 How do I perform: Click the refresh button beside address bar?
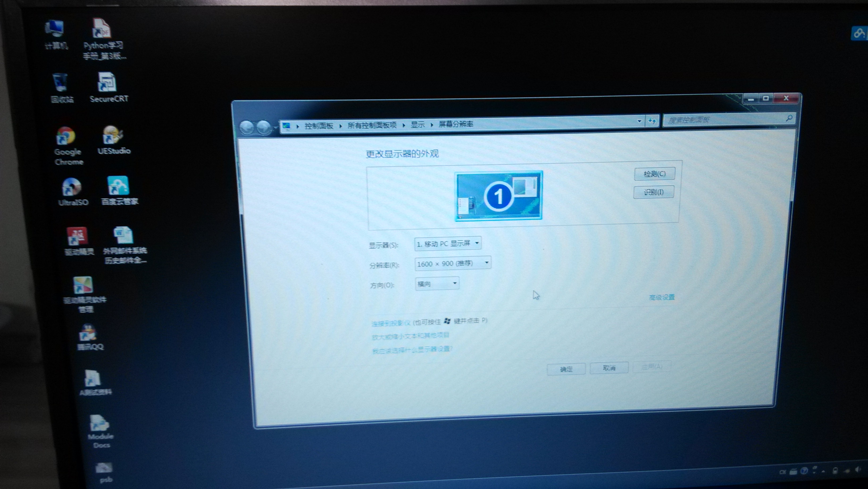click(652, 121)
